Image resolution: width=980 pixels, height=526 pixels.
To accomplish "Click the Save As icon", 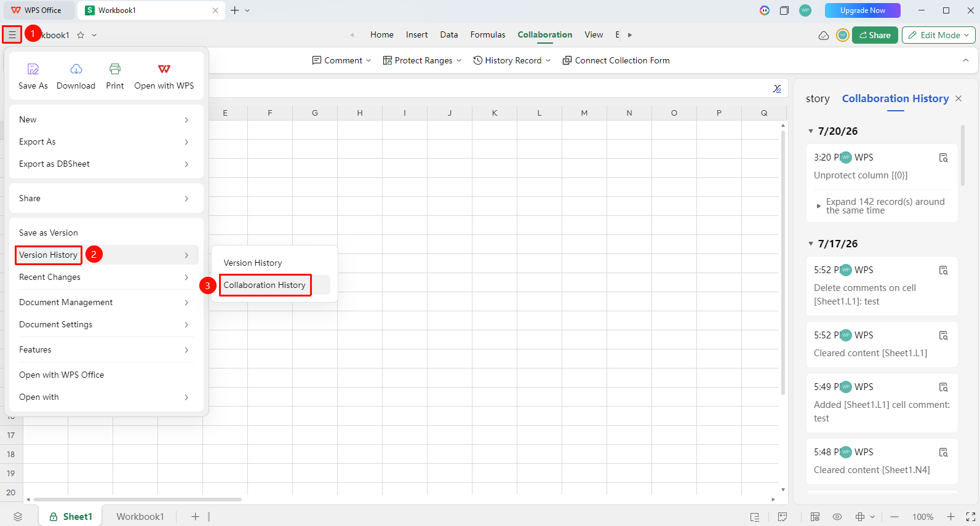I will click(33, 69).
